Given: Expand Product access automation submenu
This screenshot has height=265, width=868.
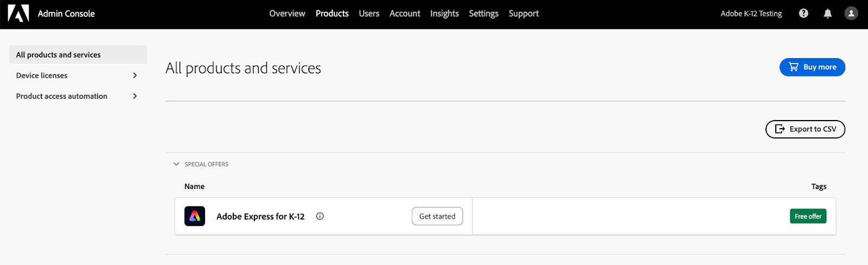Looking at the screenshot, I should click(x=135, y=96).
